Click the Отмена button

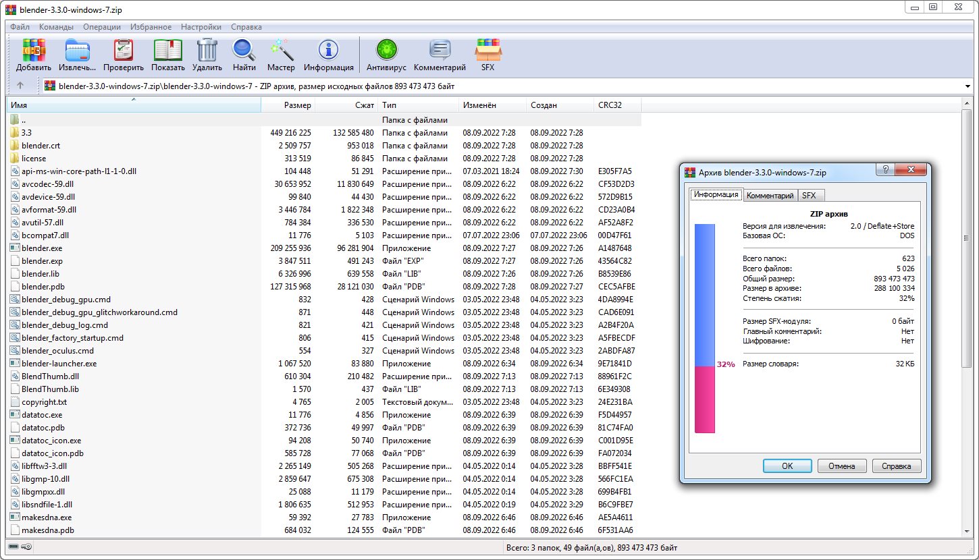coord(842,466)
